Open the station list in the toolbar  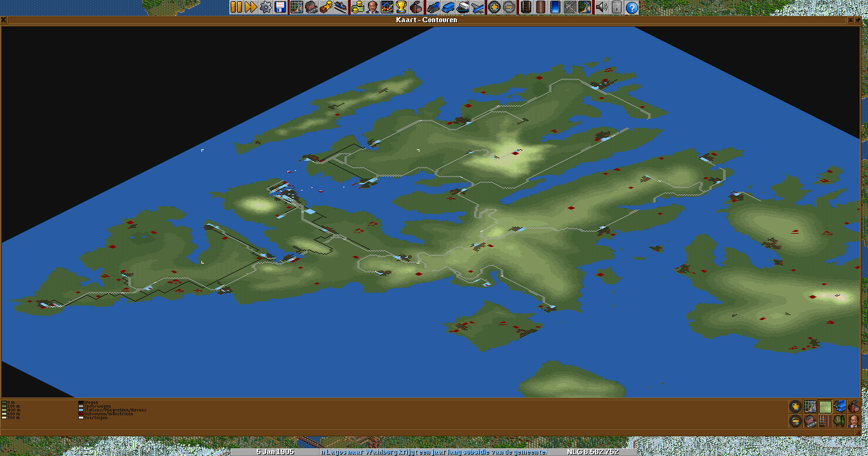[341, 7]
